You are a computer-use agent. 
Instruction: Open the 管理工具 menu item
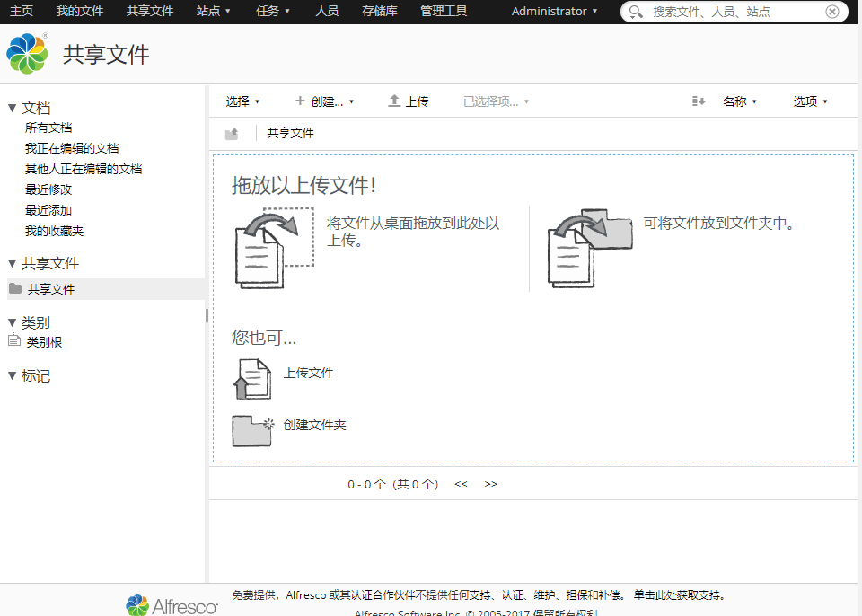point(443,12)
